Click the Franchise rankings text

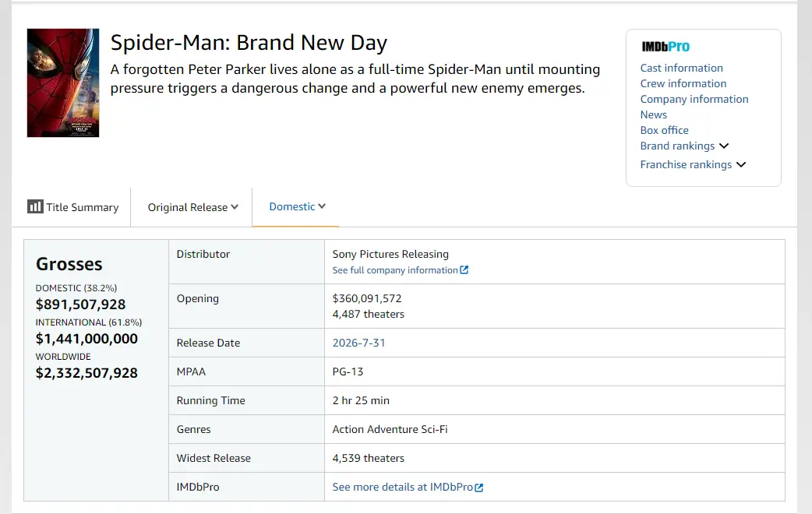(686, 164)
